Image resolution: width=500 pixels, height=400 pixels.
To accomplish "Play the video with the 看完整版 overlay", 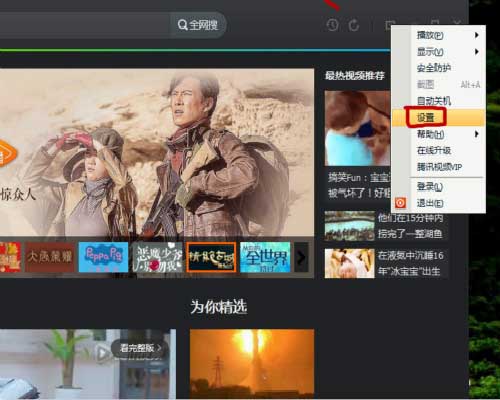I will coord(88,363).
